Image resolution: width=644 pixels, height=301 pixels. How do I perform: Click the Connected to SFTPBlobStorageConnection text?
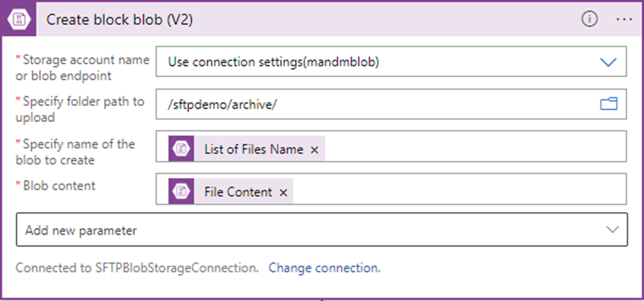pos(137,268)
